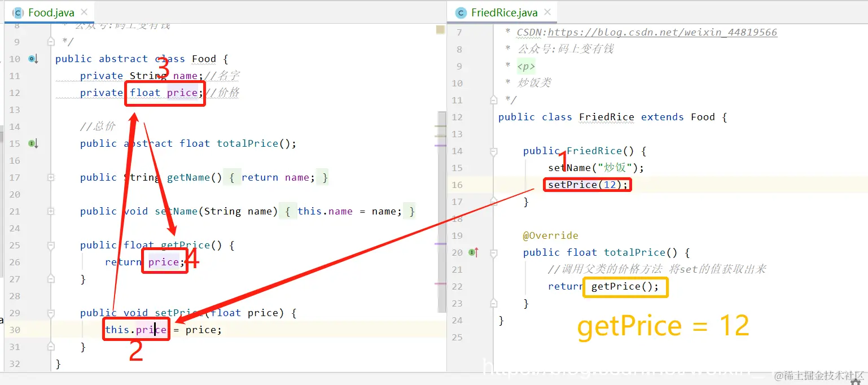This screenshot has height=385, width=868.
Task: Click the '炒饭类' comment on line 10
Action: pos(534,83)
